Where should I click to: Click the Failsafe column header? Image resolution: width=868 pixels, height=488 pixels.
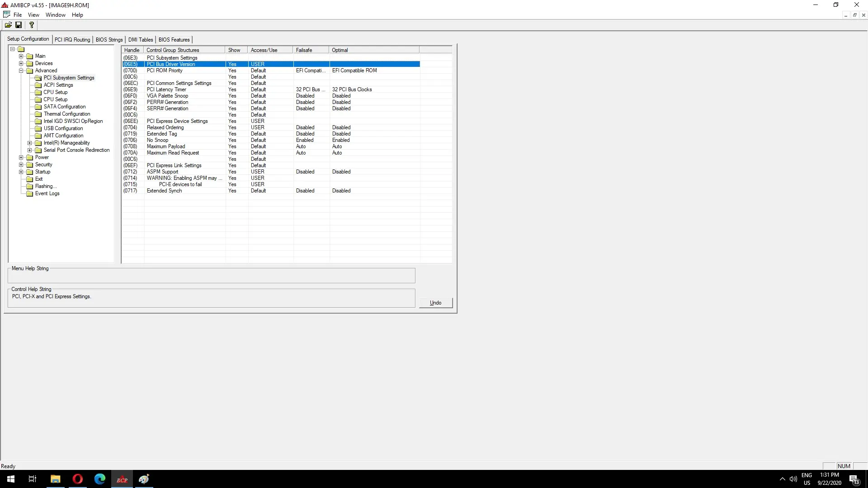pyautogui.click(x=311, y=50)
